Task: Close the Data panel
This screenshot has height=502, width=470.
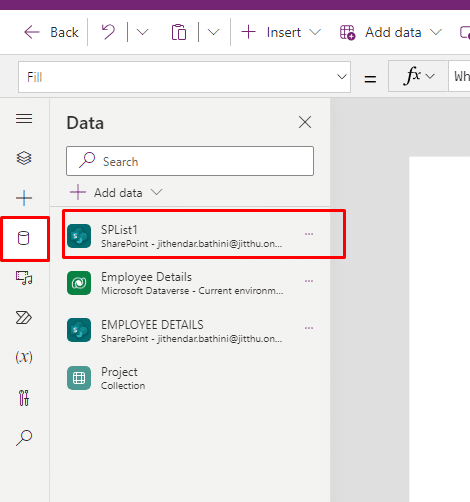Action: 305,122
